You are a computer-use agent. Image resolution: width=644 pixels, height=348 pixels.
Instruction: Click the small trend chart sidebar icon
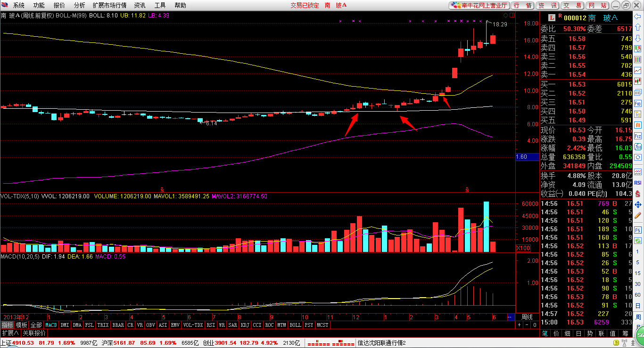(x=638, y=171)
